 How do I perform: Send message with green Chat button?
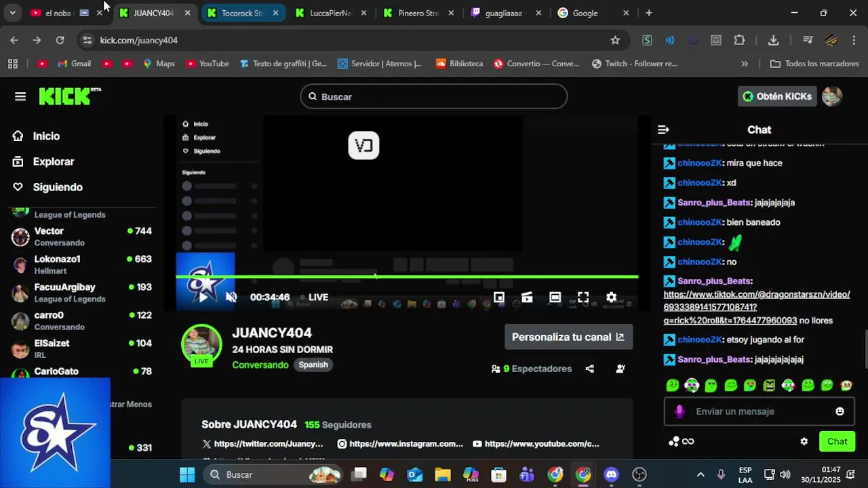click(837, 441)
